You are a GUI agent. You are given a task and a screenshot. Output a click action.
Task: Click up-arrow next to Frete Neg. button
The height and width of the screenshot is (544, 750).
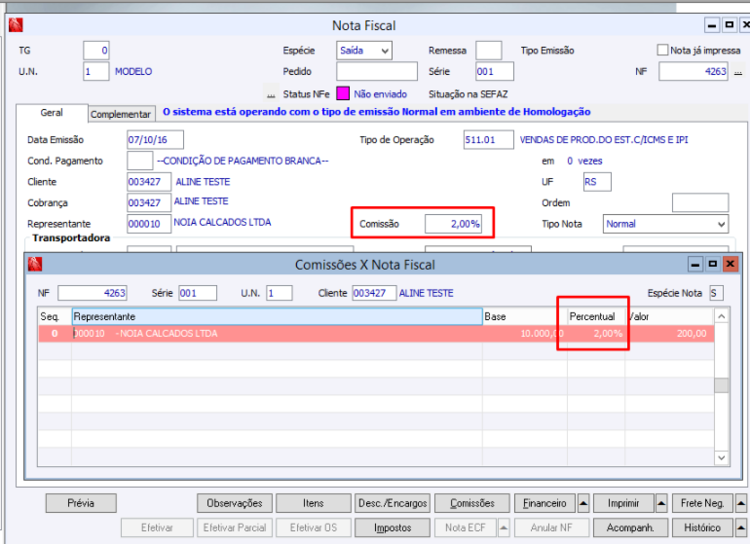[x=740, y=503]
